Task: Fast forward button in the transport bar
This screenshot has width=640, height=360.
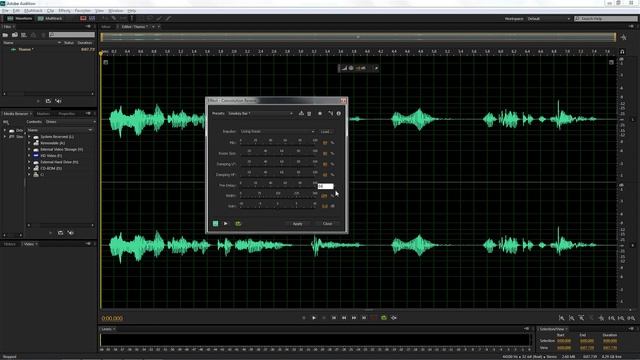Action: point(354,318)
